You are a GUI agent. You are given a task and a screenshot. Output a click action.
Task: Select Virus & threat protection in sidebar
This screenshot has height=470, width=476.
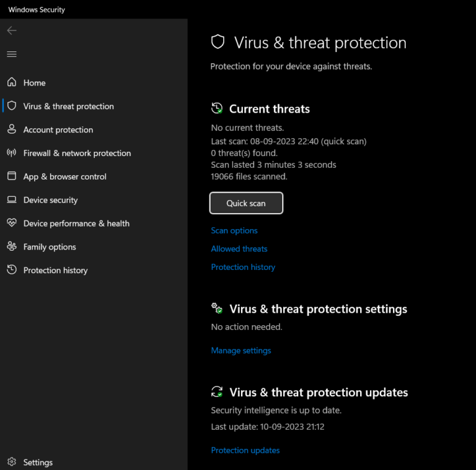pyautogui.click(x=68, y=107)
